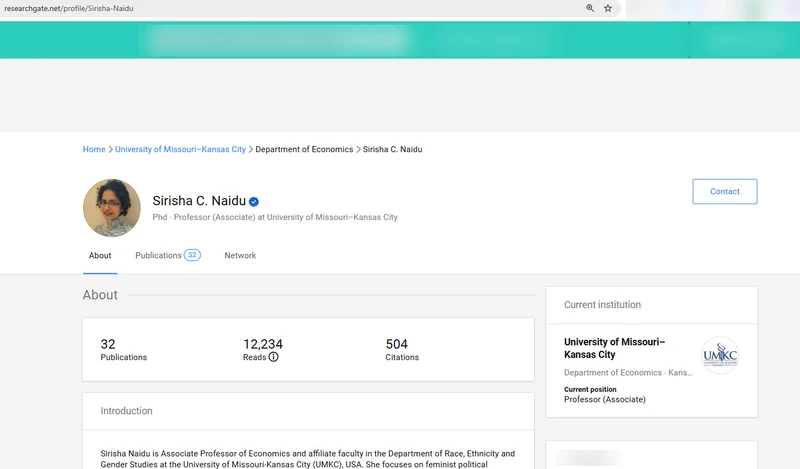Click the 12,234 Reads count
Screen dimensions: 800x469
click(263, 344)
